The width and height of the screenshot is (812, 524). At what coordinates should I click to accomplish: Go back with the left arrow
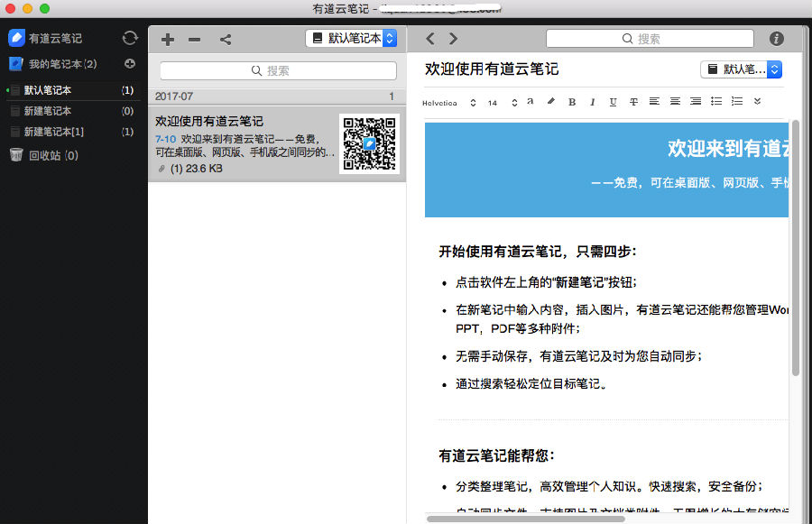click(x=429, y=38)
